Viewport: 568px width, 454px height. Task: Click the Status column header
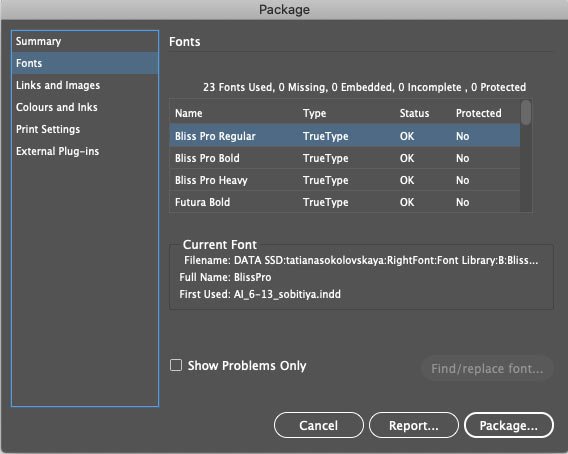414,113
